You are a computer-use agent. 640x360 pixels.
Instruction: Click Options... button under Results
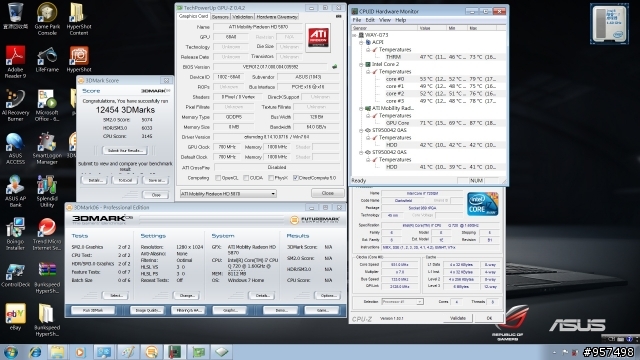(x=328, y=295)
